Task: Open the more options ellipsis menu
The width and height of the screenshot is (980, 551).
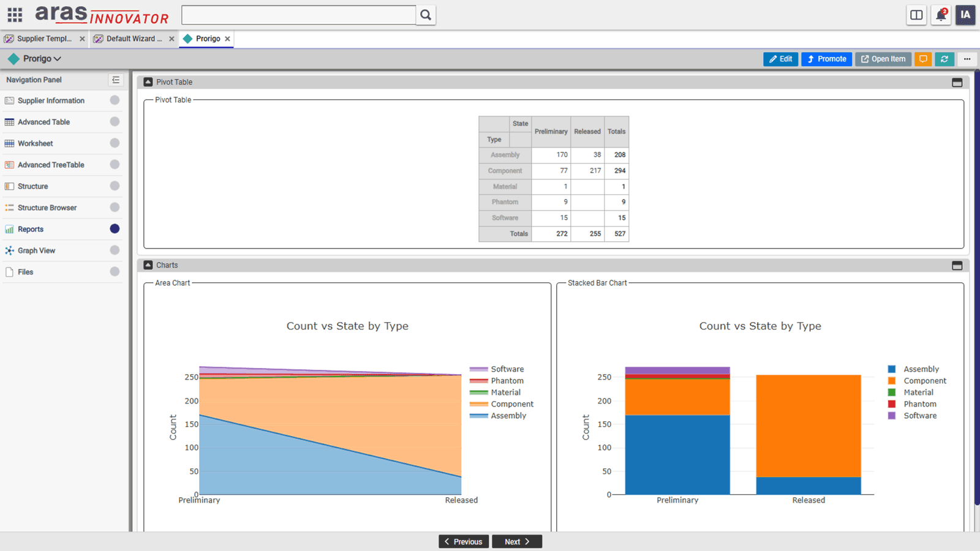Action: pos(967,59)
